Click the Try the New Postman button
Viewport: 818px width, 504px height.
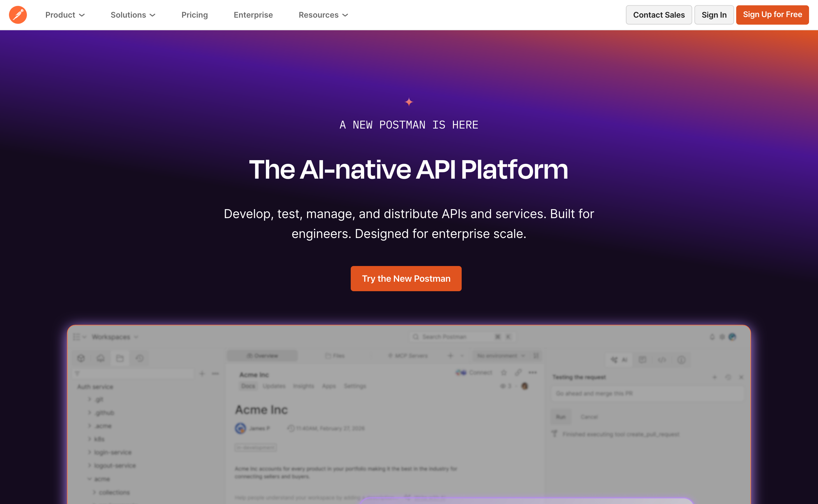[406, 279]
